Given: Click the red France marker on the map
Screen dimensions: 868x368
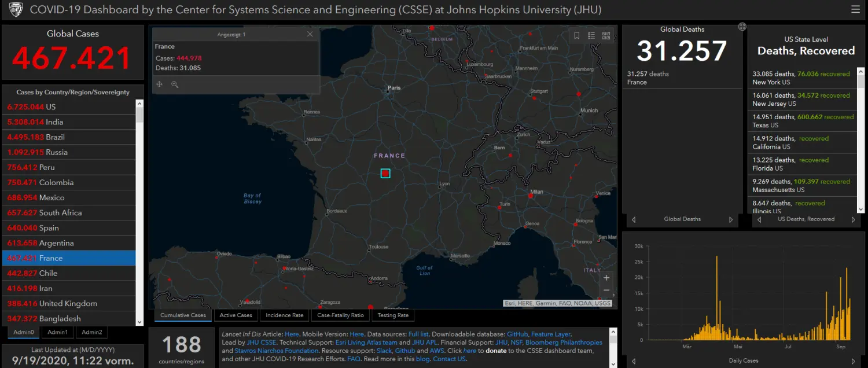Looking at the screenshot, I should 385,173.
